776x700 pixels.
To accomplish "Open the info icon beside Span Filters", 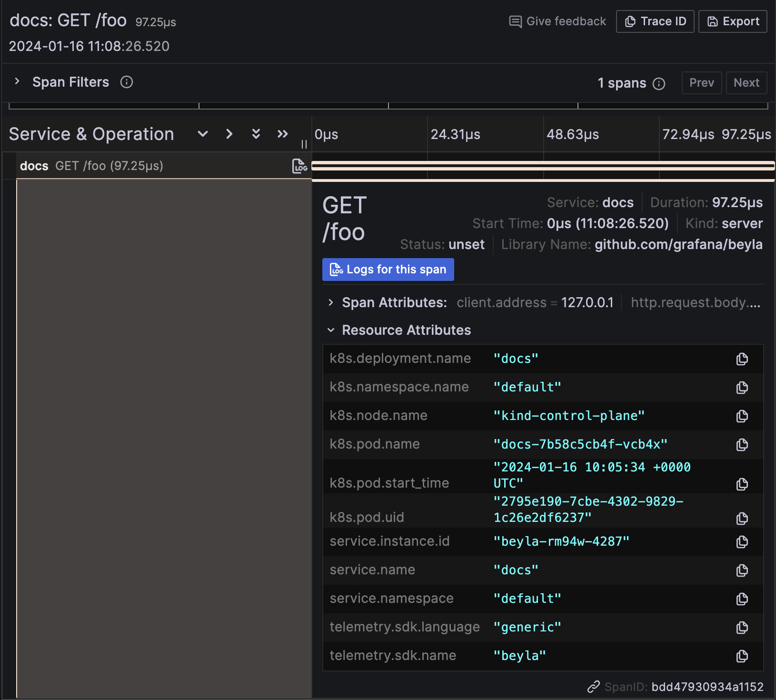I will tap(127, 82).
